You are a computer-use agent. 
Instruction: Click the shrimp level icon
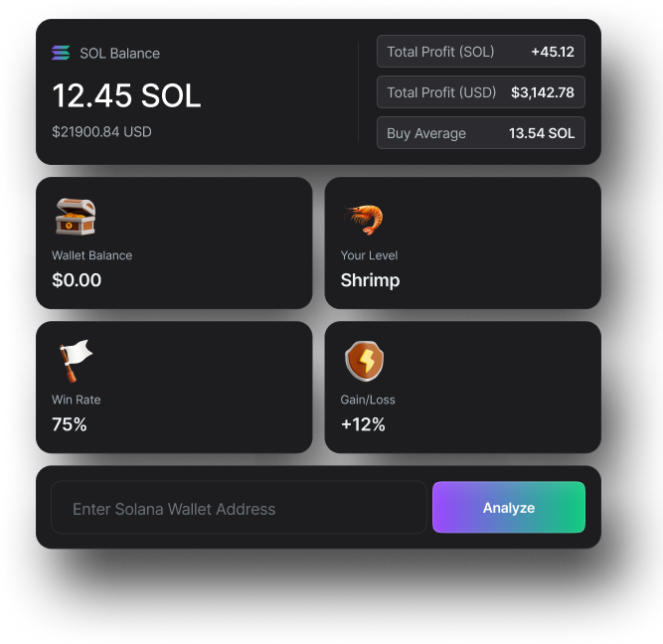tap(364, 220)
